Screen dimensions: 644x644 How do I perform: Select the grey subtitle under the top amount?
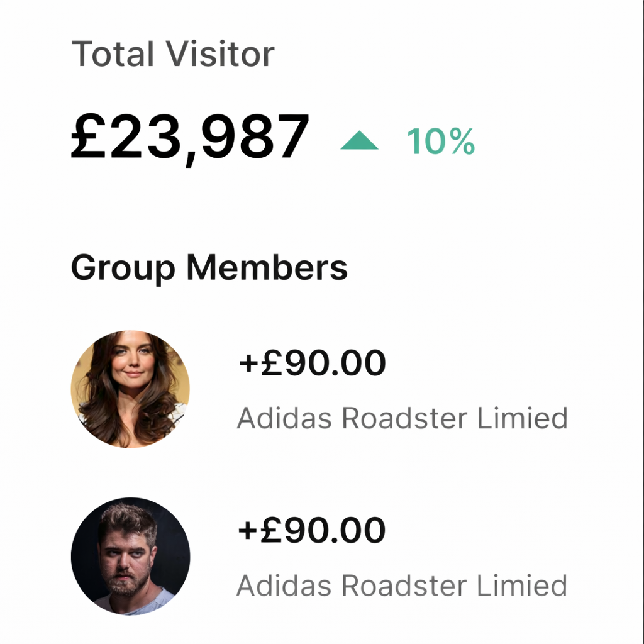pos(402,418)
